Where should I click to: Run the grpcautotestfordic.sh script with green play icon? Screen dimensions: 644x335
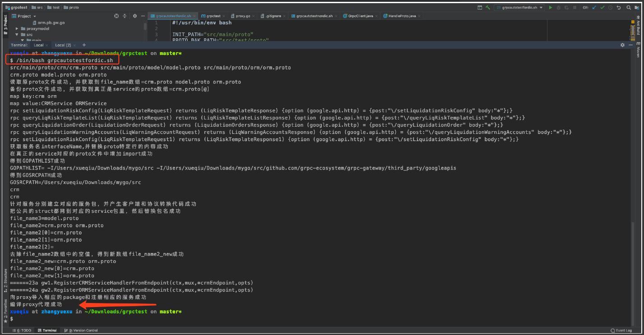tap(551, 7)
